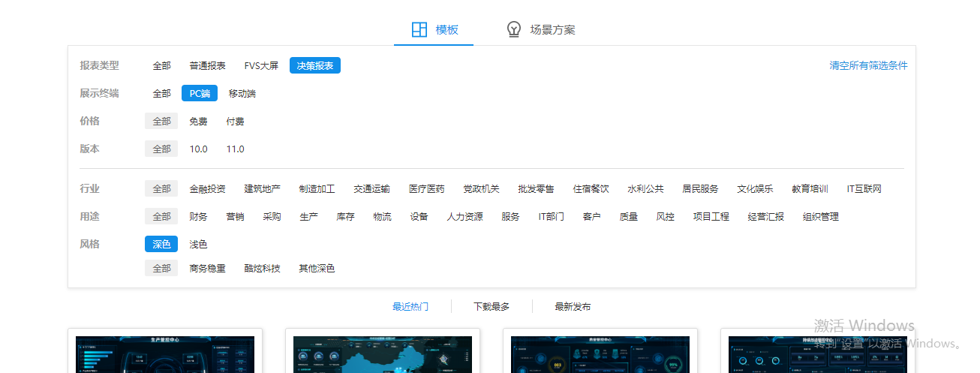
Task: Filter usage by 客户
Action: coord(591,216)
